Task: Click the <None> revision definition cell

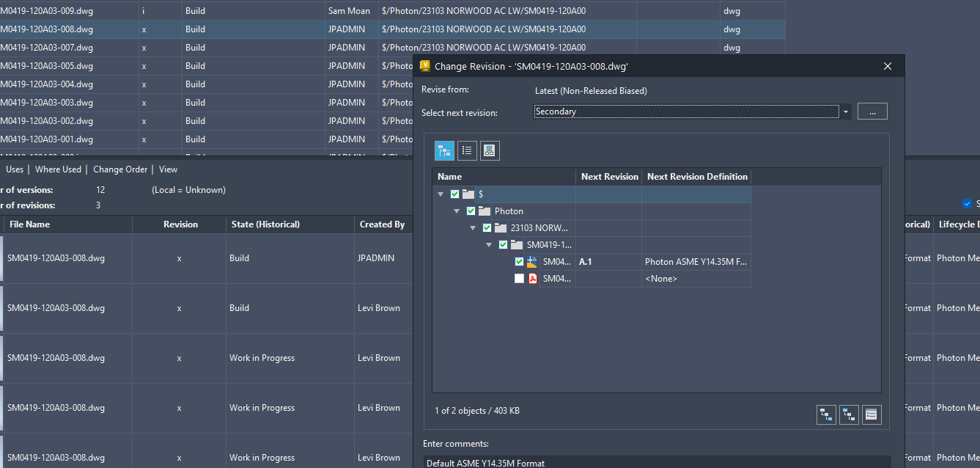Action: coord(696,279)
